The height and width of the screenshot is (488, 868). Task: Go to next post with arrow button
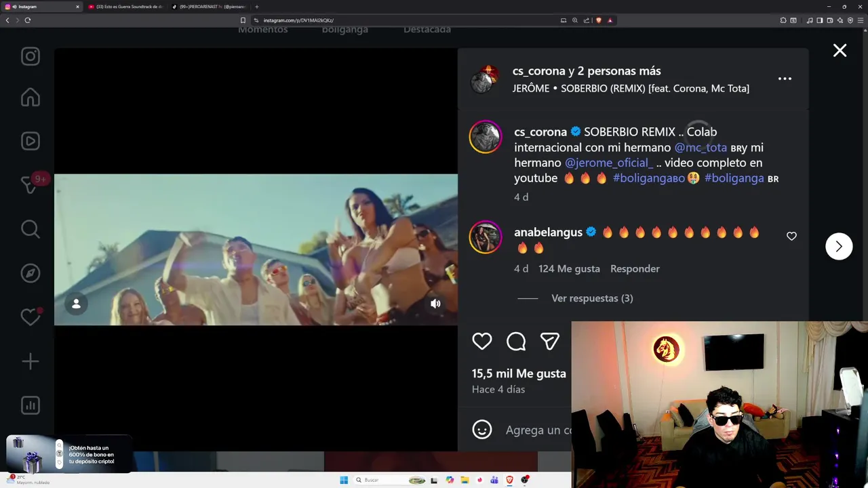[839, 247]
